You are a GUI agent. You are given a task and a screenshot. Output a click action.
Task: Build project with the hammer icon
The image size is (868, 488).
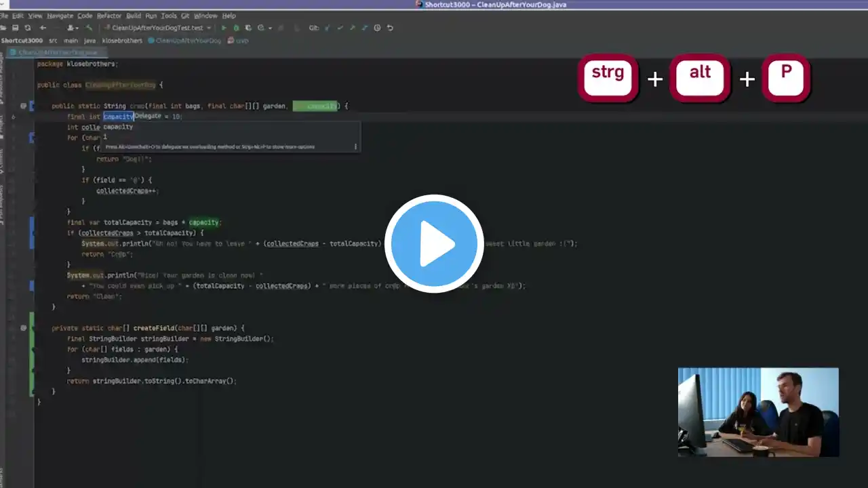click(89, 28)
